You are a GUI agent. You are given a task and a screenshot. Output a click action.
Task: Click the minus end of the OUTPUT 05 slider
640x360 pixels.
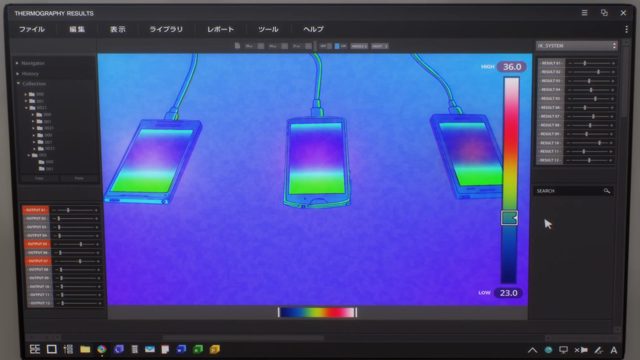pos(56,244)
